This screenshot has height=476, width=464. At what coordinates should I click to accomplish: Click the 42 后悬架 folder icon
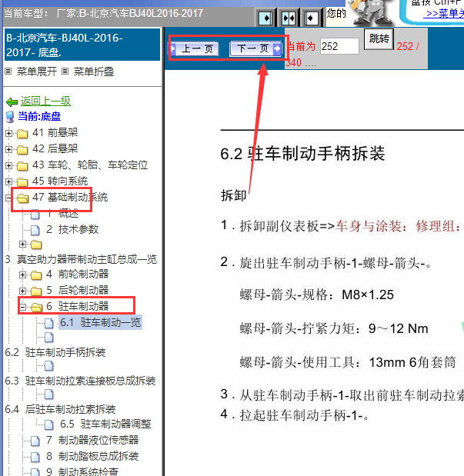coord(22,150)
